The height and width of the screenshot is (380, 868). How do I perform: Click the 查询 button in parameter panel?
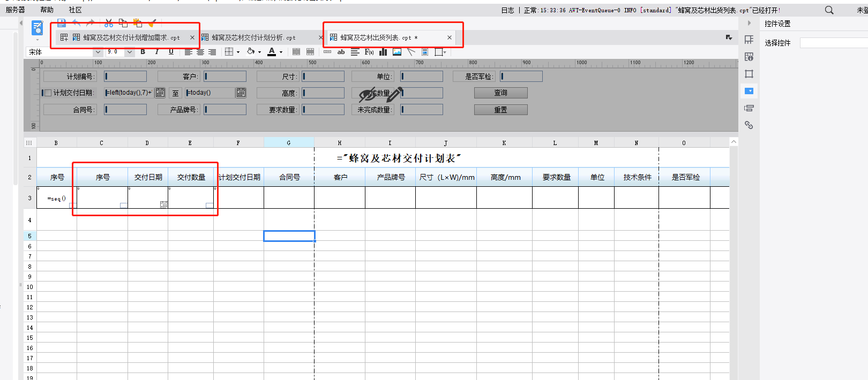coord(500,93)
